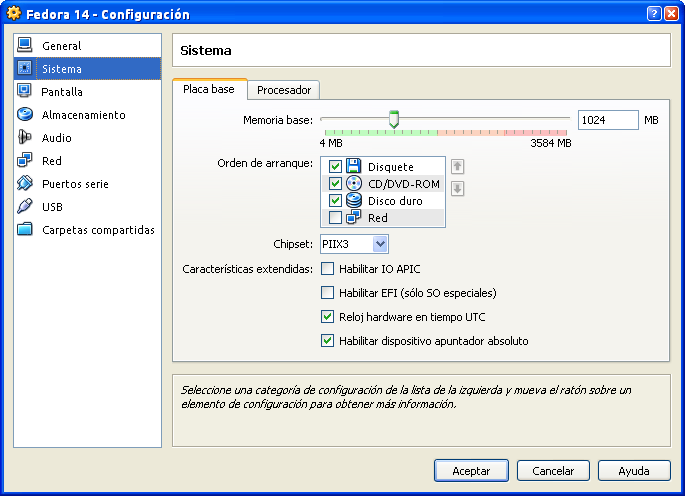This screenshot has width=685, height=496.
Task: Click the 3584 MB maximum label
Action: pyautogui.click(x=550, y=143)
